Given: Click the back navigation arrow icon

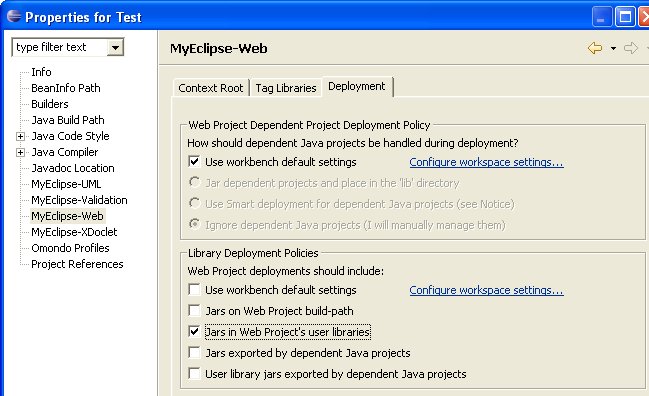Looking at the screenshot, I should point(595,48).
